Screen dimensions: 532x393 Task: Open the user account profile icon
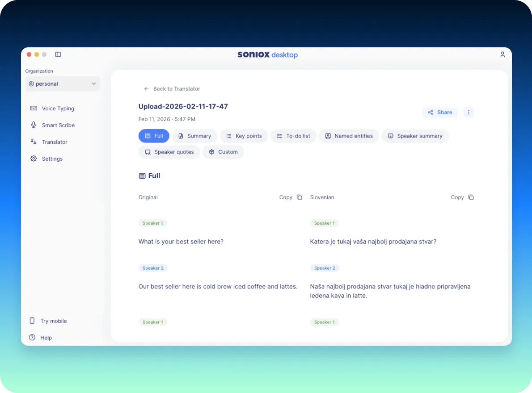pos(502,54)
